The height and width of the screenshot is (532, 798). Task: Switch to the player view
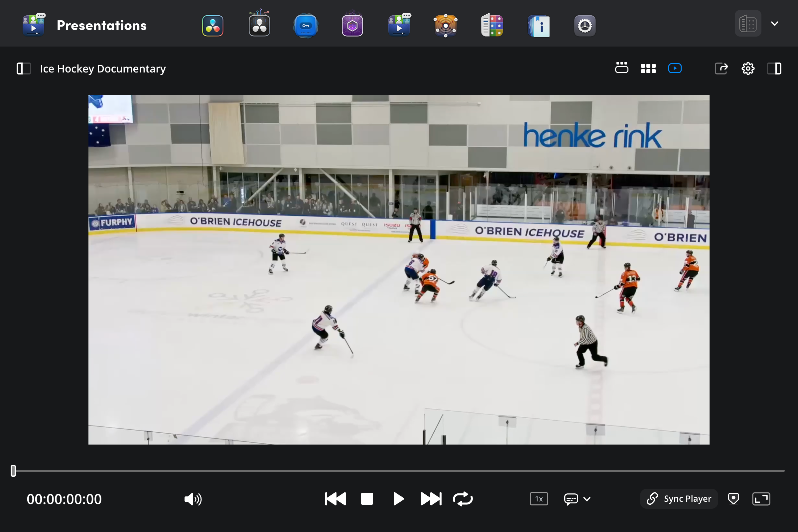[675, 68]
